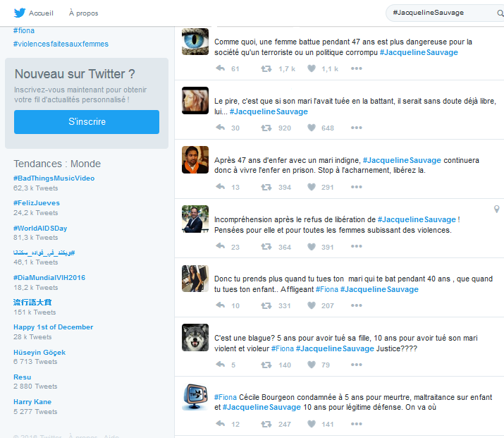Open more options on the 'C'est une blague' tweet
The width and height of the screenshot is (504, 438).
coord(356,365)
